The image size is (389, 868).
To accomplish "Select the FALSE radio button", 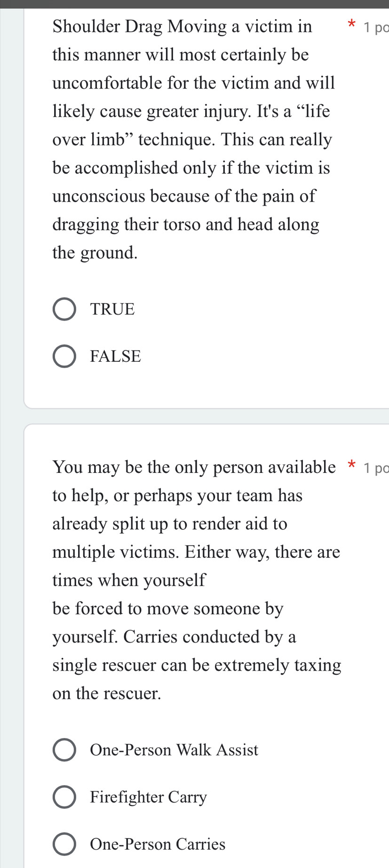I will click(64, 356).
